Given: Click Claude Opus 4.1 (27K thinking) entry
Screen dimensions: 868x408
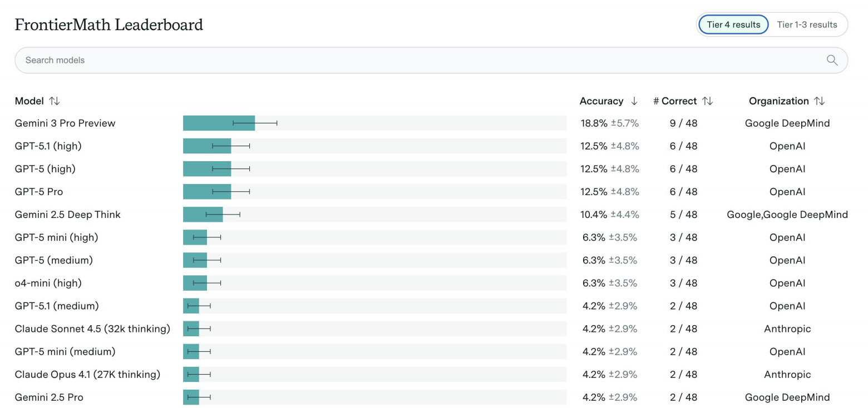Looking at the screenshot, I should coord(87,375).
